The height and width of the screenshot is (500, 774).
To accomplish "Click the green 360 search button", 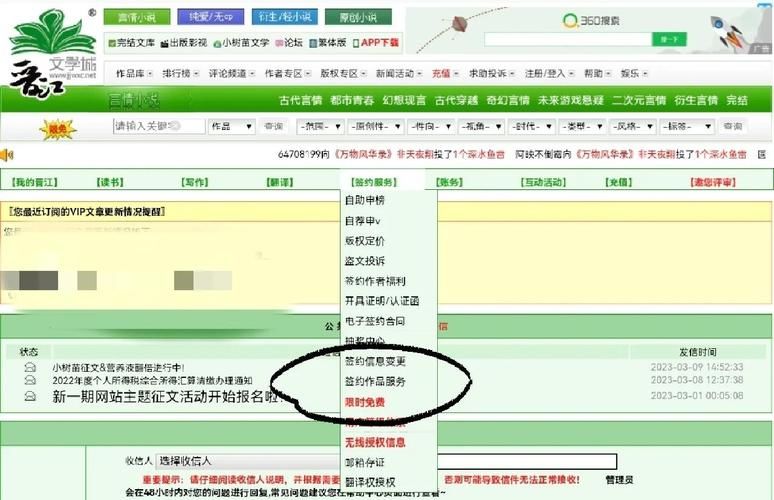I will click(669, 39).
